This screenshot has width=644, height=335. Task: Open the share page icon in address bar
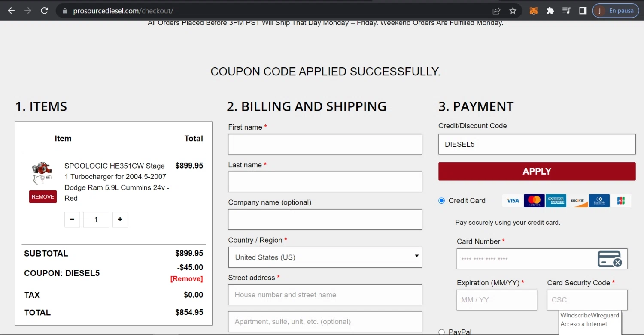(496, 11)
